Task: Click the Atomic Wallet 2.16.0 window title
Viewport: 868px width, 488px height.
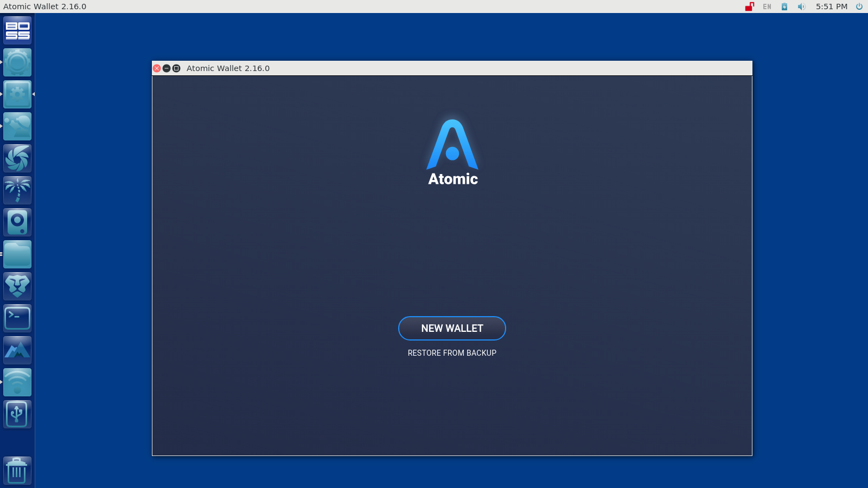Action: tap(228, 68)
